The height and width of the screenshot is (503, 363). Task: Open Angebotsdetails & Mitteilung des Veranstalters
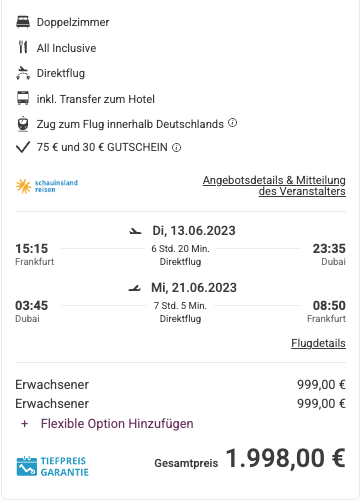pos(274,186)
